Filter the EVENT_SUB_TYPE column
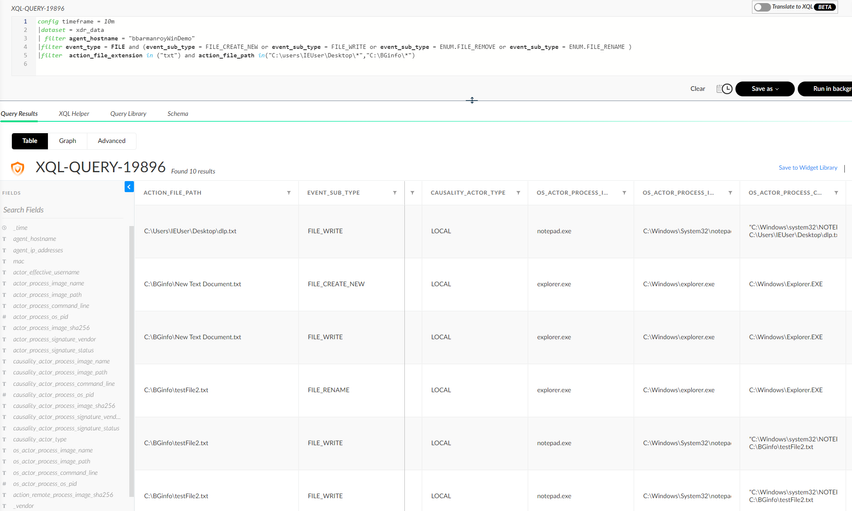The image size is (852, 511). [x=395, y=193]
